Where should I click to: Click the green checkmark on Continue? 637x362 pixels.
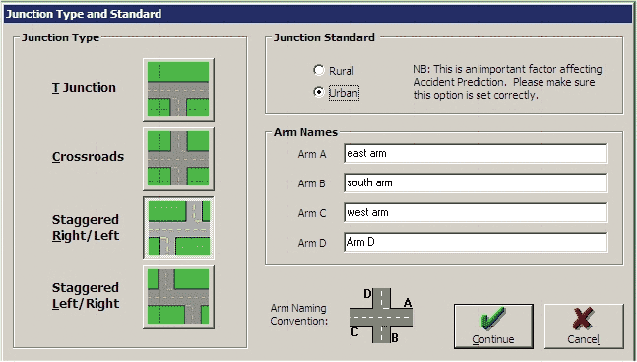coord(493,318)
